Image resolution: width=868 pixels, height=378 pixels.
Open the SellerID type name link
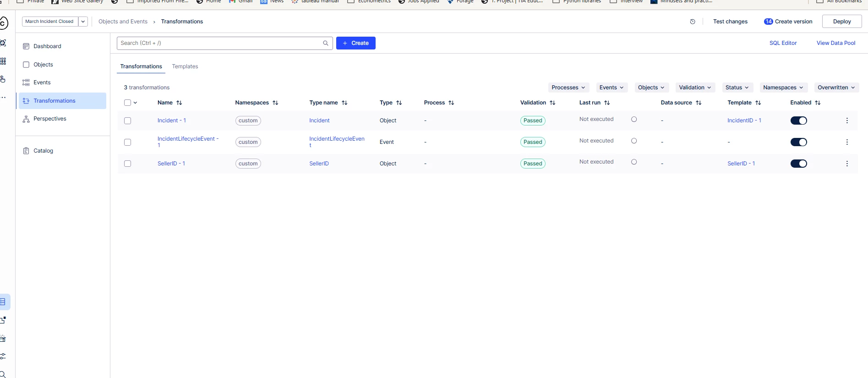pyautogui.click(x=319, y=164)
